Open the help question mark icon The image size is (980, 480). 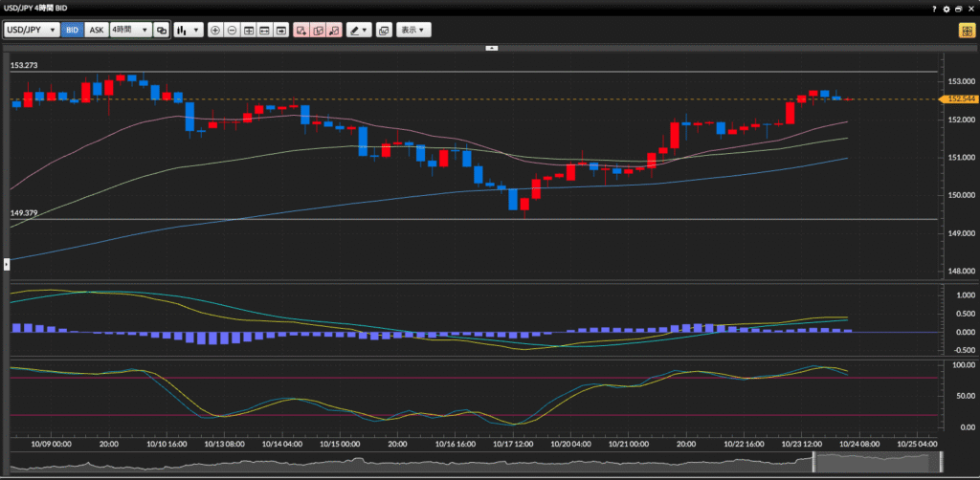point(934,8)
